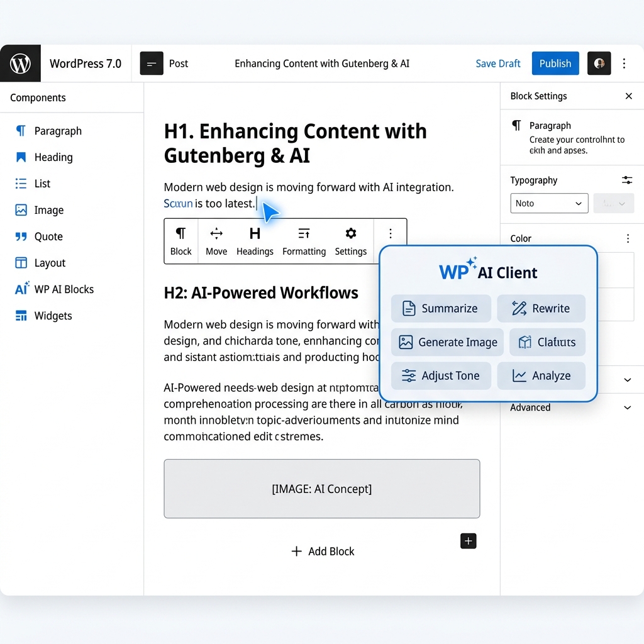
Task: Click the Formatting toolbar button
Action: point(304,241)
